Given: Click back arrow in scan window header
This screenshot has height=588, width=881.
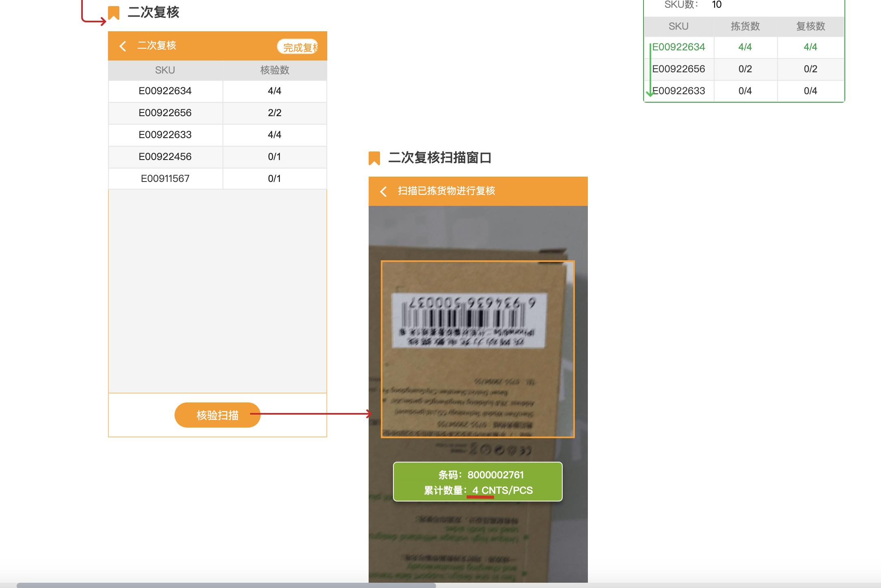Looking at the screenshot, I should point(383,191).
